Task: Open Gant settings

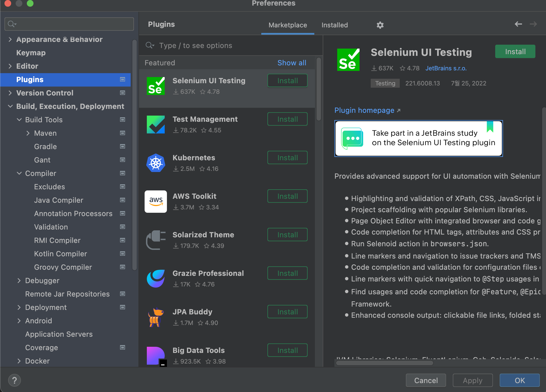Action: click(x=42, y=160)
